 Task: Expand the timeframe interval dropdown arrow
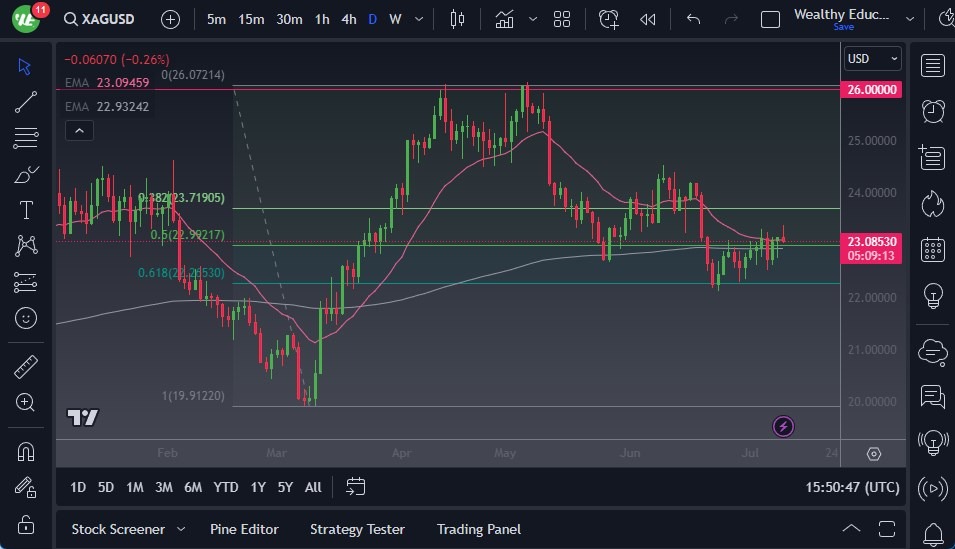pos(418,19)
